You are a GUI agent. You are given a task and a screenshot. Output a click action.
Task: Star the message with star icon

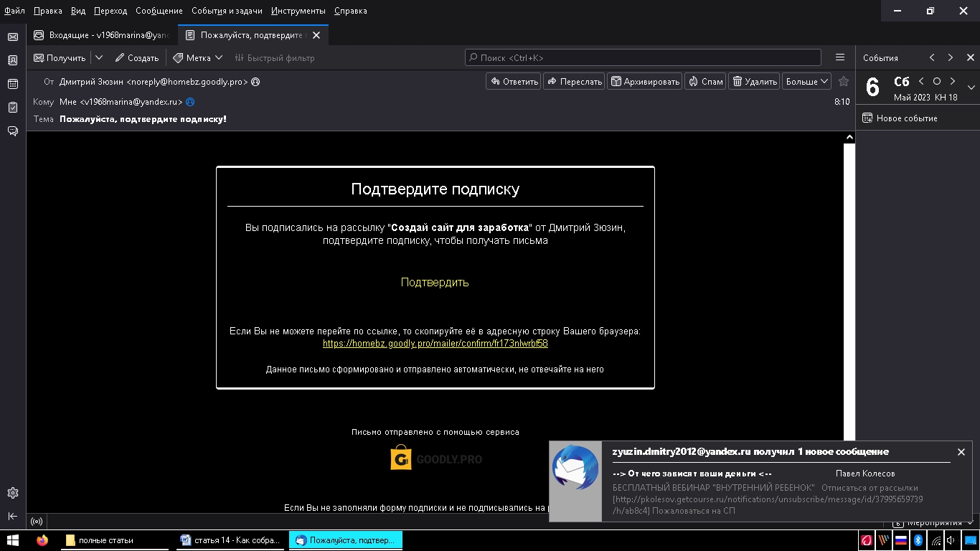[x=844, y=82]
